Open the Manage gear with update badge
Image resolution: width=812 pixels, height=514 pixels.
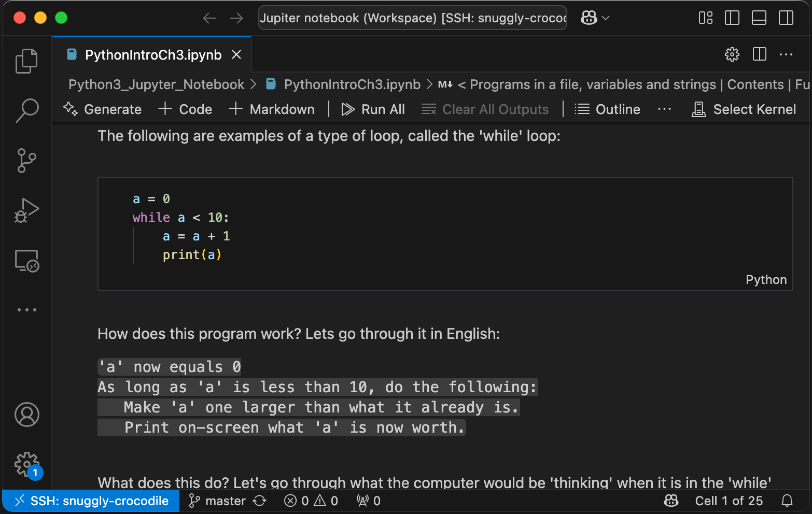click(26, 464)
